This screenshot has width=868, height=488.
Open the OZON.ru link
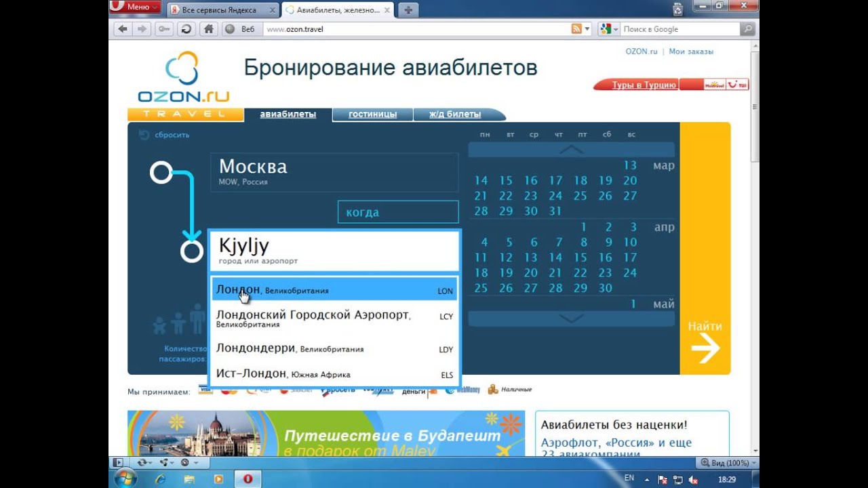642,52
